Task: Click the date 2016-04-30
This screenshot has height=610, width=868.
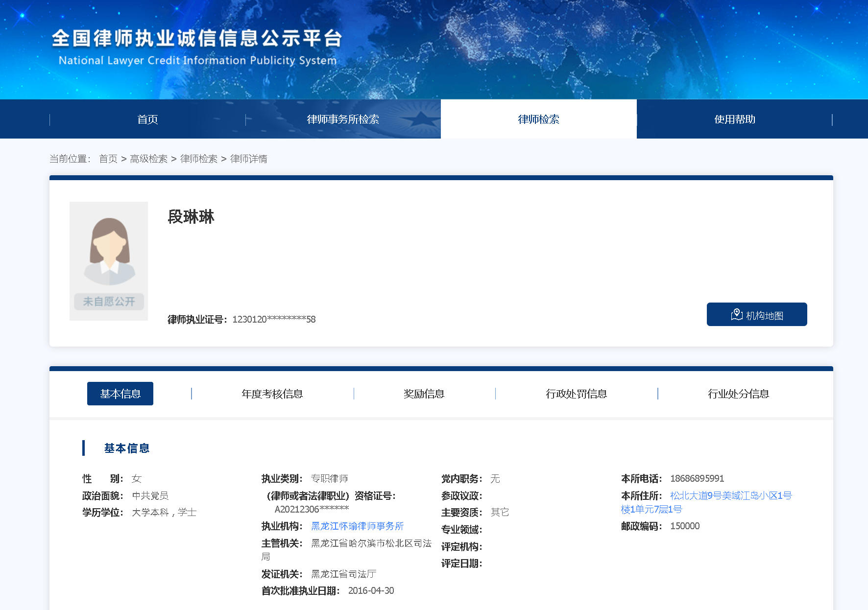Action: [x=371, y=590]
